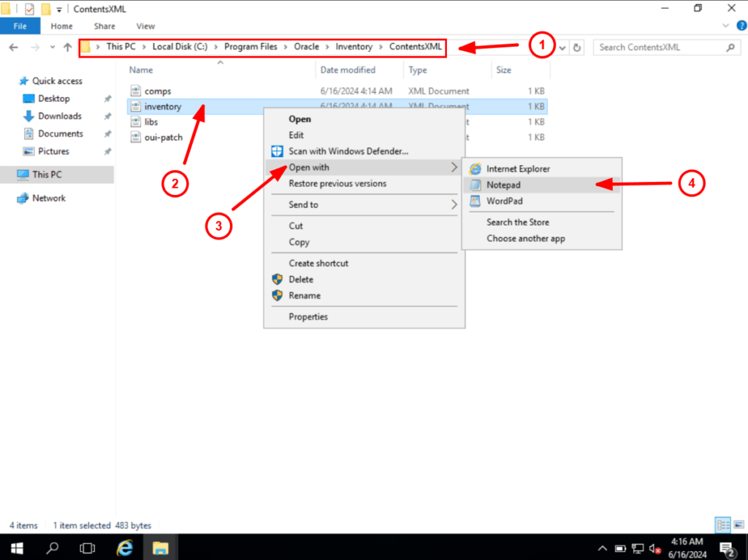Expand the address bar history dropdown

click(x=562, y=47)
